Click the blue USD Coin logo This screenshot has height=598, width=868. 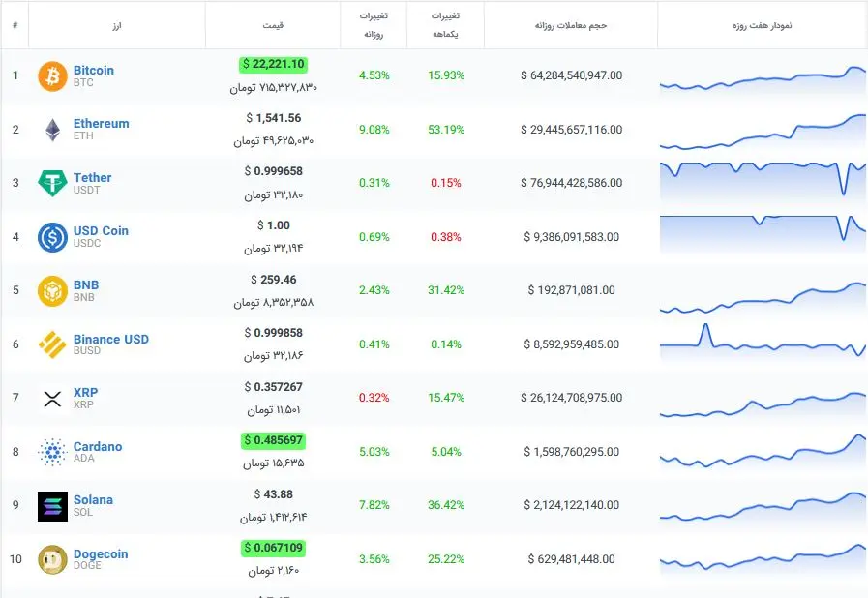coord(52,237)
